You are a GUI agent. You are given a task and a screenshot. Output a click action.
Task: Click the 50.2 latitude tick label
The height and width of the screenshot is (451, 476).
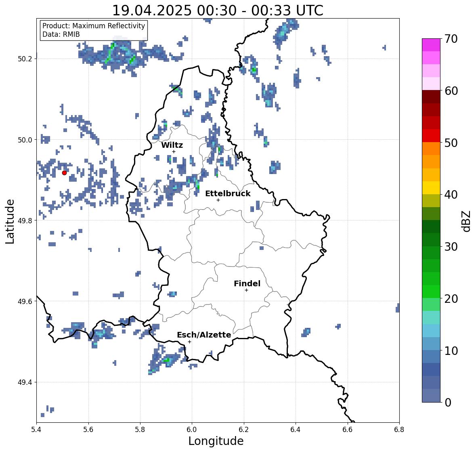pos(25,59)
